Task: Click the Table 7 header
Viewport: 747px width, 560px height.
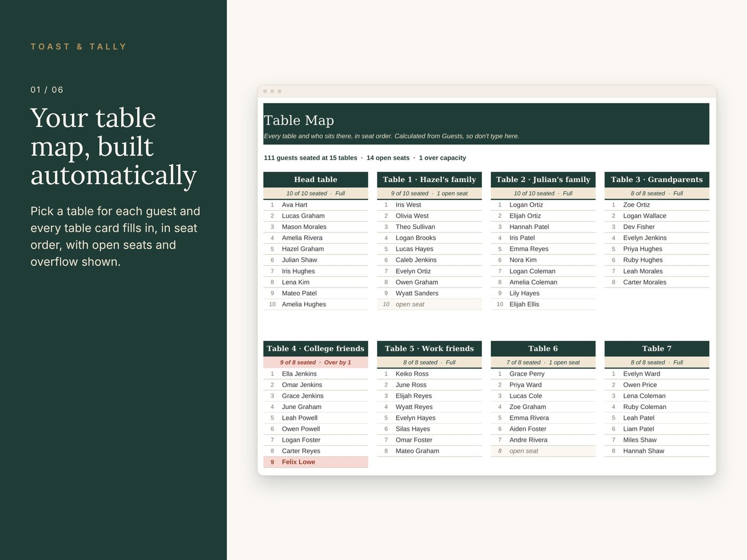Action: [x=657, y=349]
